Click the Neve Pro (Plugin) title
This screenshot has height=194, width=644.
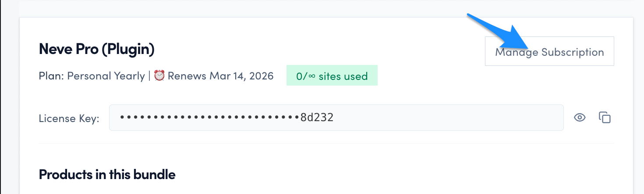[97, 50]
